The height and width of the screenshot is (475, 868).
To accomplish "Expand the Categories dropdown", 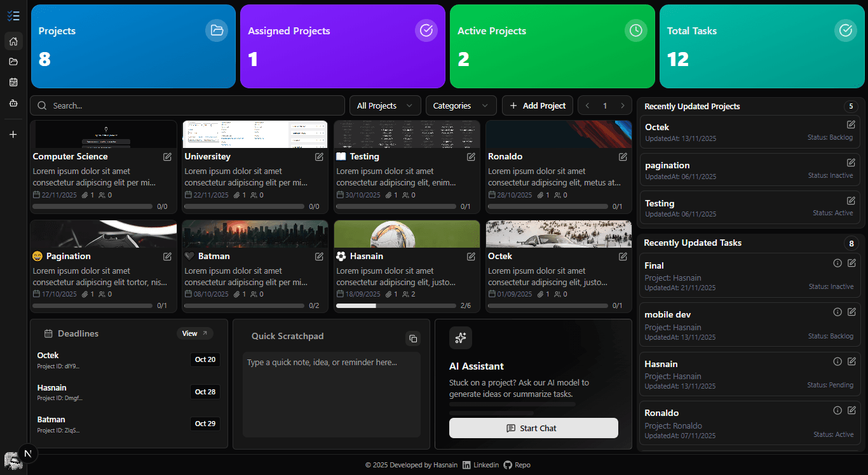I will point(461,105).
